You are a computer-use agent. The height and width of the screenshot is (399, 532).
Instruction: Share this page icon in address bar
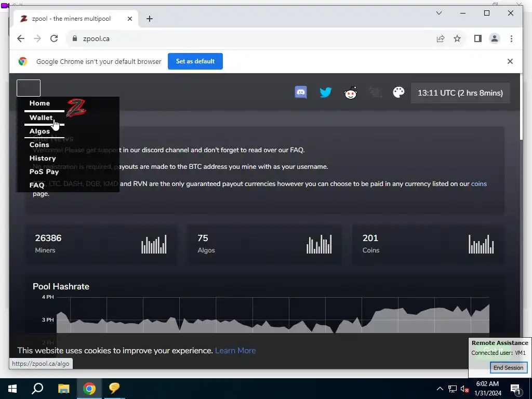click(x=441, y=38)
